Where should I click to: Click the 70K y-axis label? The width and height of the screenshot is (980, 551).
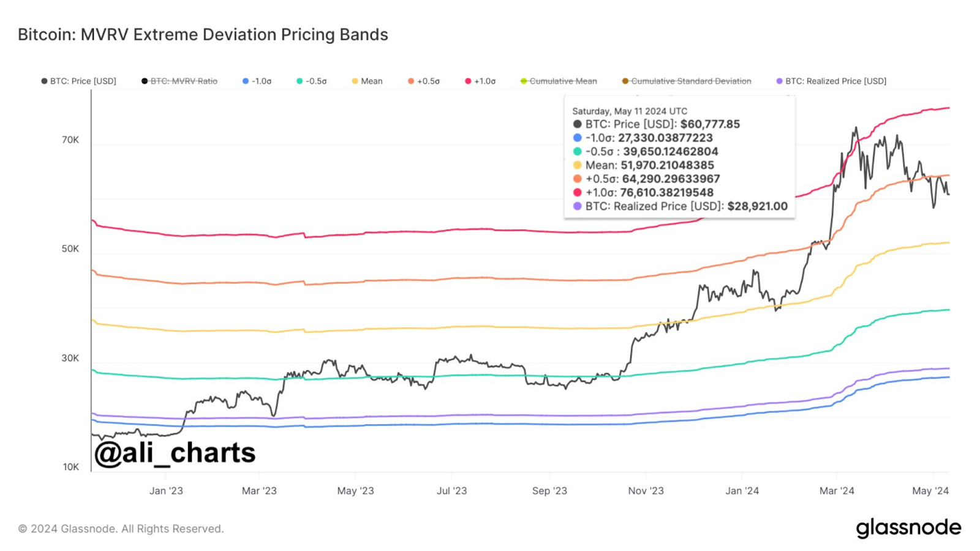(70, 140)
